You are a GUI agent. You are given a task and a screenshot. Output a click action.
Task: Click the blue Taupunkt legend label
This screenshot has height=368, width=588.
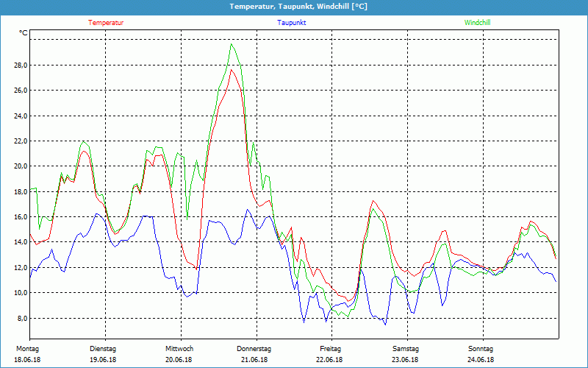[291, 23]
